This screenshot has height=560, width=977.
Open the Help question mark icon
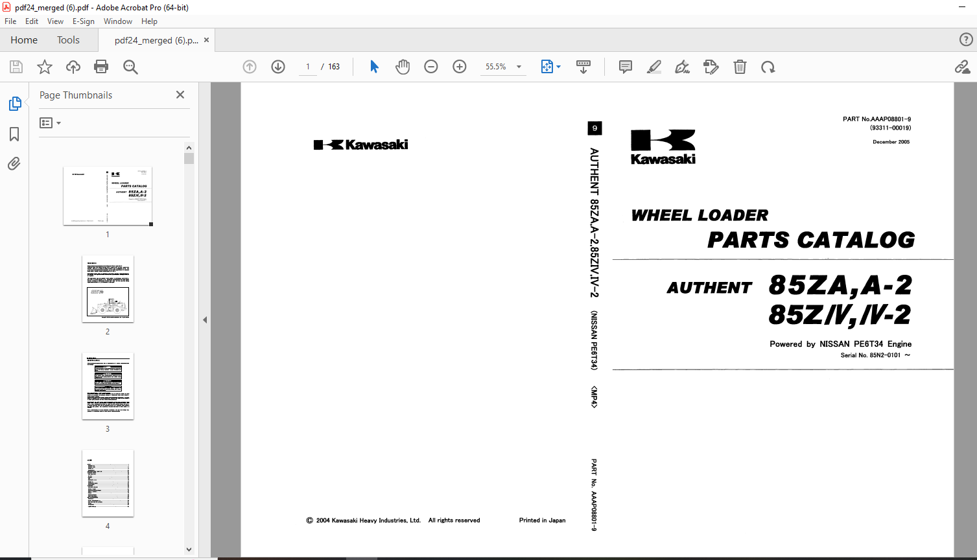[966, 40]
